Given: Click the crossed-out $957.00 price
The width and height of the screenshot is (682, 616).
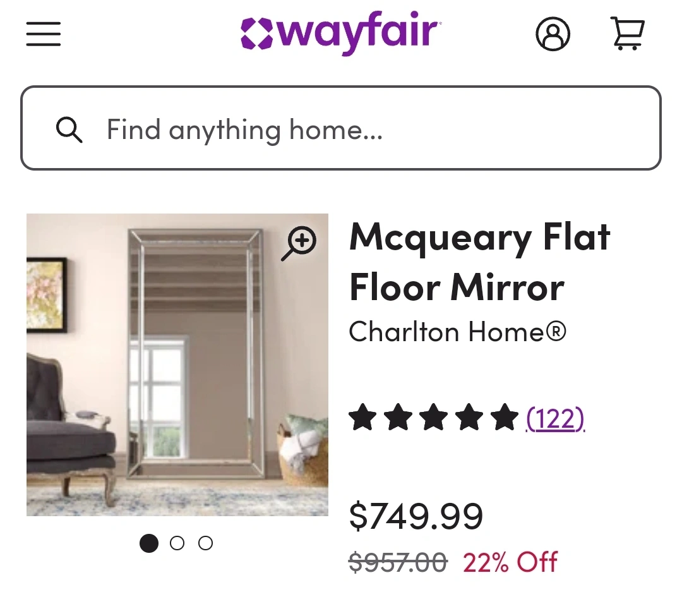Looking at the screenshot, I should coord(398,562).
